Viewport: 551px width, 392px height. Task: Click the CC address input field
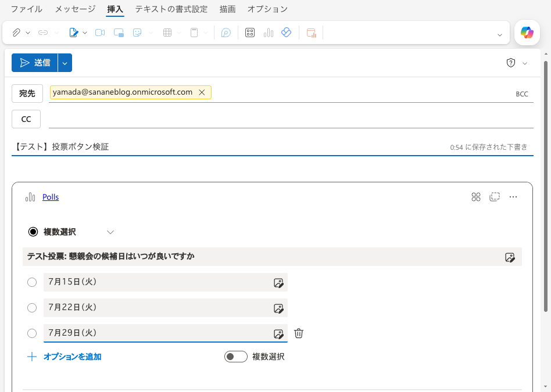coord(291,119)
